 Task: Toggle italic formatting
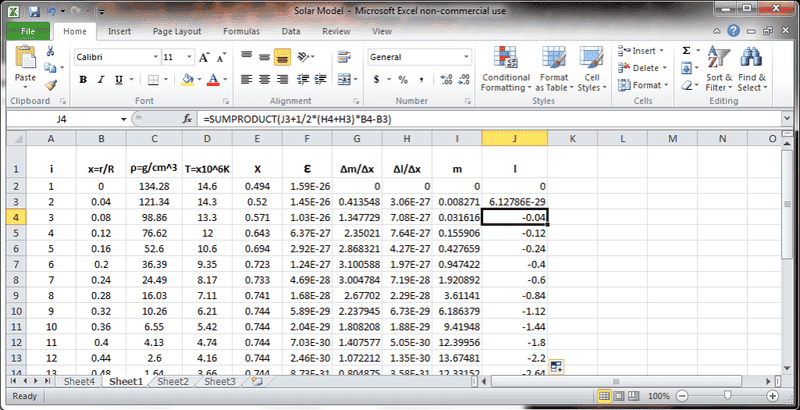(x=101, y=80)
